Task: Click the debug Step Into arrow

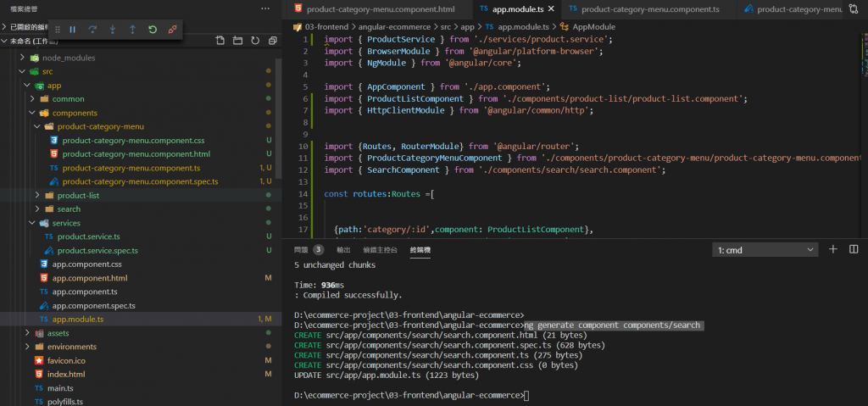Action: [x=113, y=30]
